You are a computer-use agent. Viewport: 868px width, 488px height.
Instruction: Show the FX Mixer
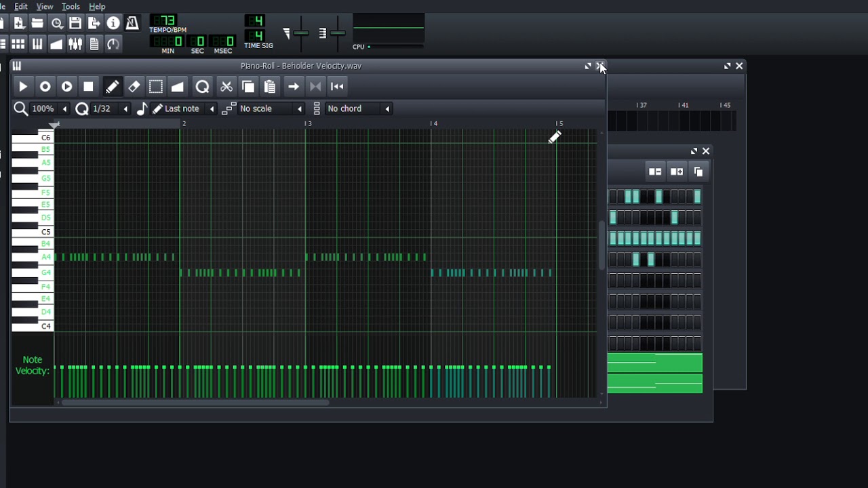pos(75,44)
